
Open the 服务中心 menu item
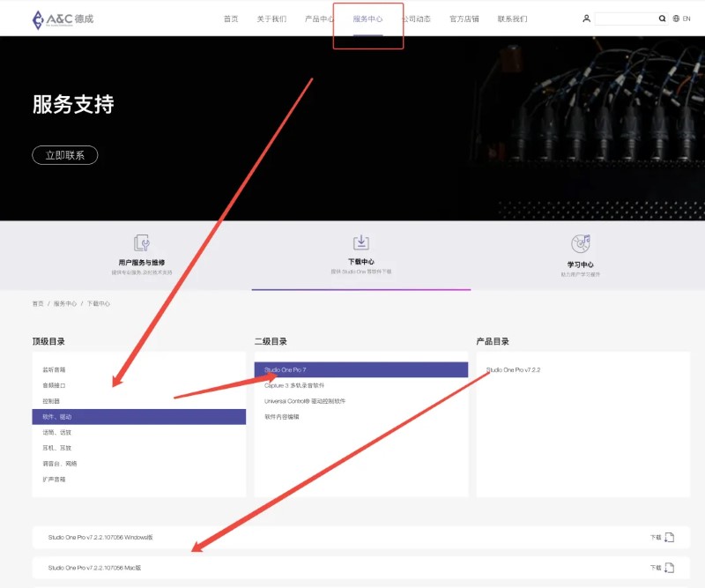click(367, 19)
